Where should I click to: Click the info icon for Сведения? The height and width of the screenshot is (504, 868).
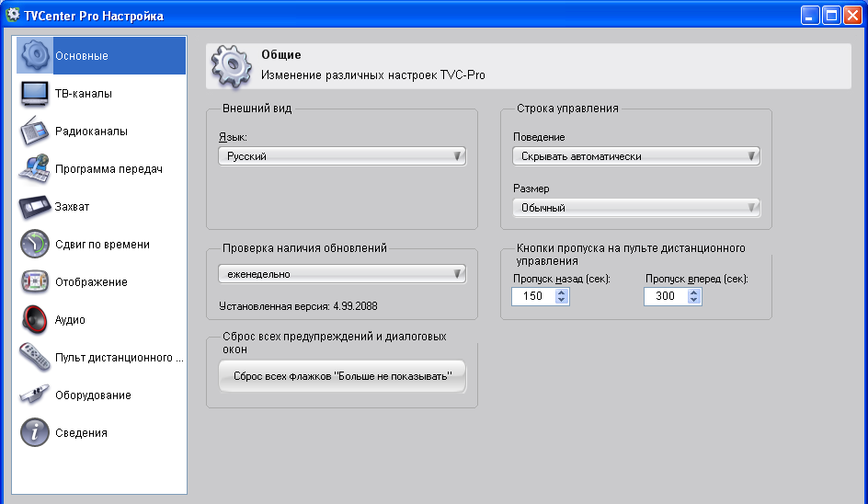[x=35, y=432]
